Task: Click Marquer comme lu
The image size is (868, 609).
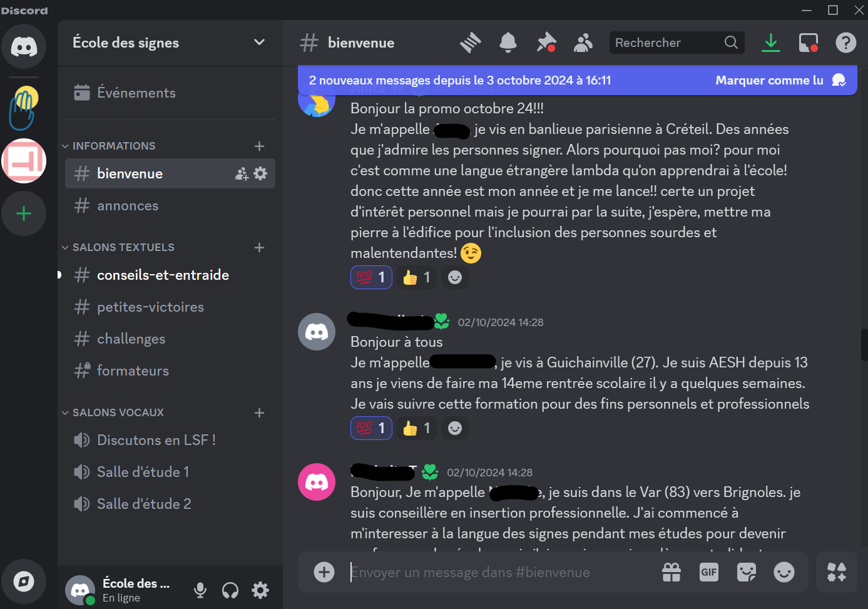Action: coord(769,80)
